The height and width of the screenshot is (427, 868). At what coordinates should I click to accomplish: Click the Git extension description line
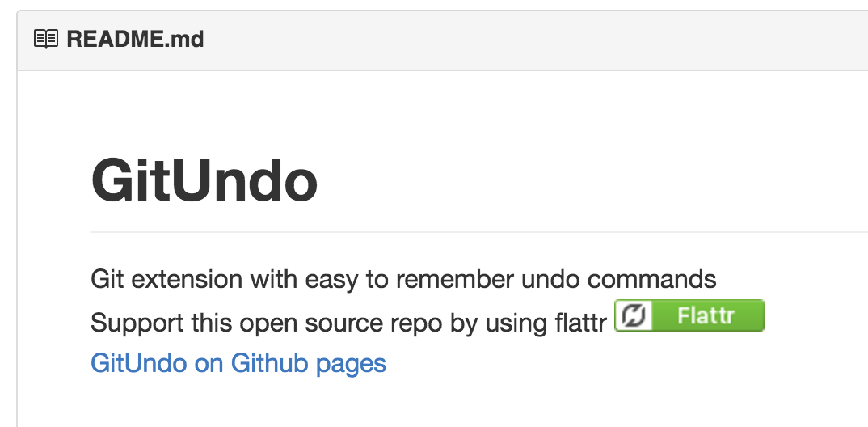click(x=403, y=279)
